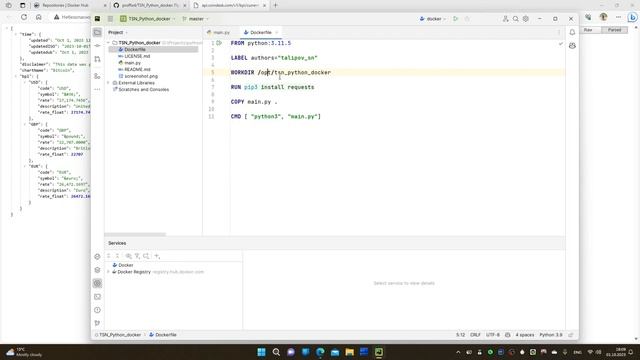Click Open in New Tab icon in Services

click(146, 256)
